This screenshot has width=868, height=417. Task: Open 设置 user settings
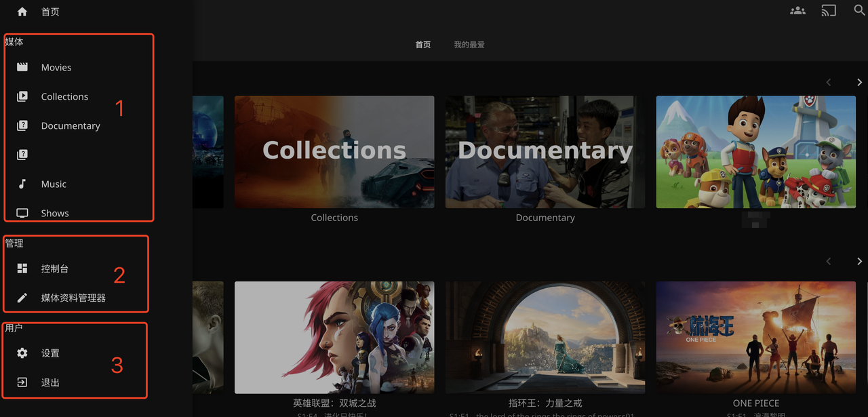[50, 353]
